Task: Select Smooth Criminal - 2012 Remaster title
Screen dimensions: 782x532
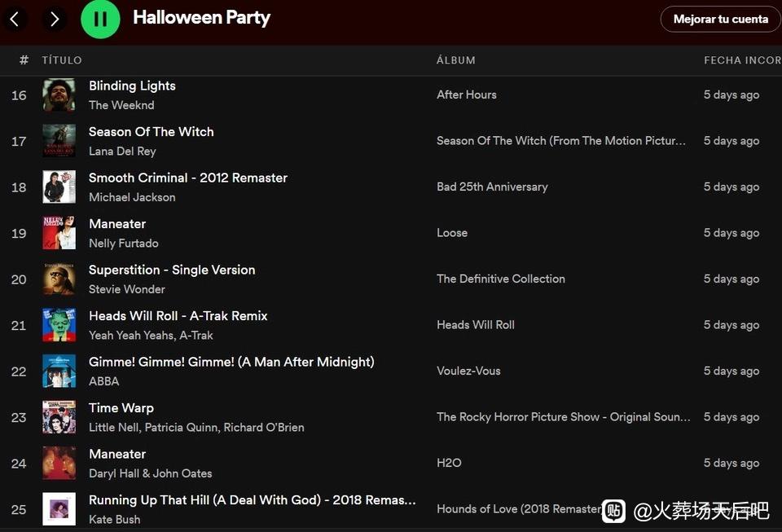Action: coord(188,178)
